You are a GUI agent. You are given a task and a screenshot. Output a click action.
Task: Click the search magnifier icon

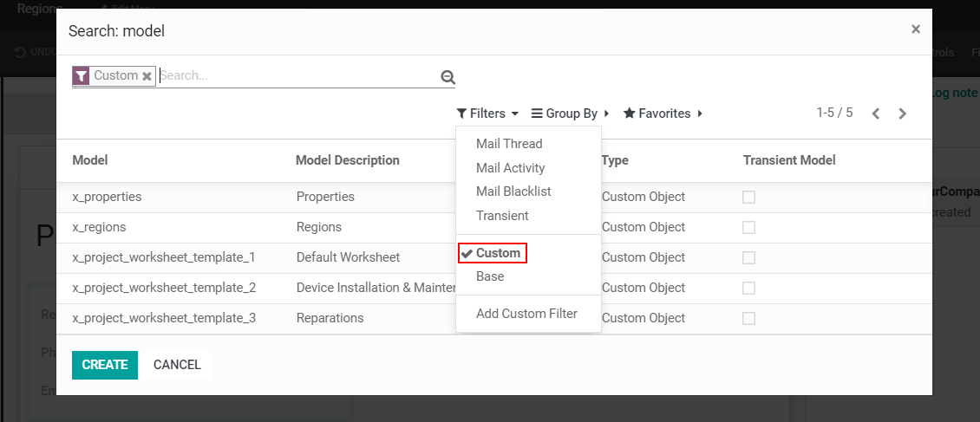point(448,77)
